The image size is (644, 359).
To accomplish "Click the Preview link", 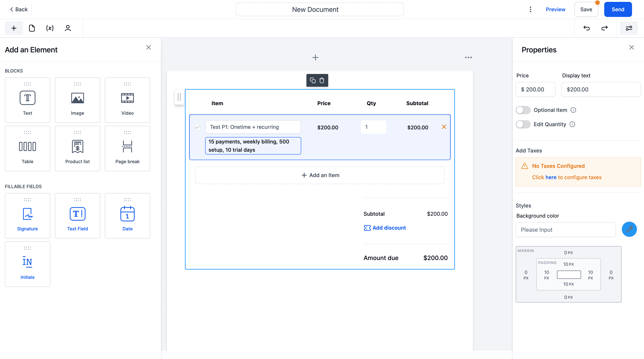I will click(x=555, y=10).
